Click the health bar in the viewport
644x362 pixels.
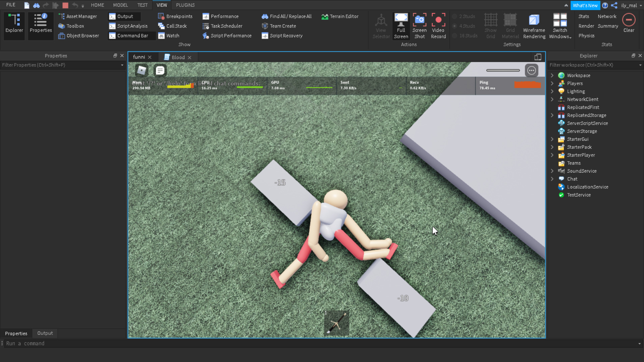[503, 70]
